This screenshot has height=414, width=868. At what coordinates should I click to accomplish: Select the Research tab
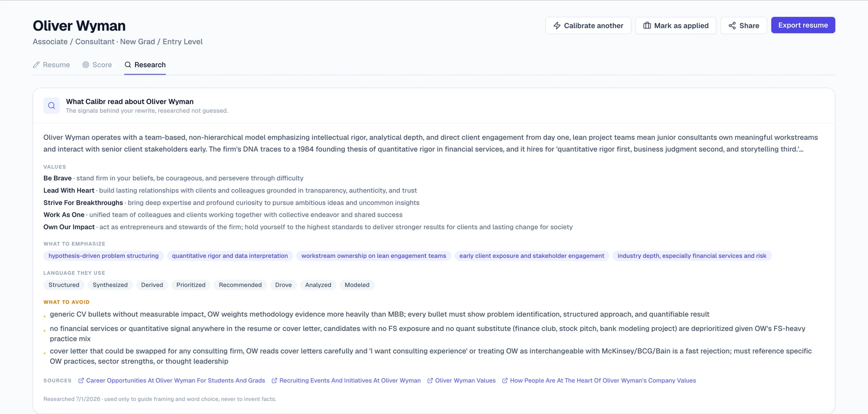145,65
